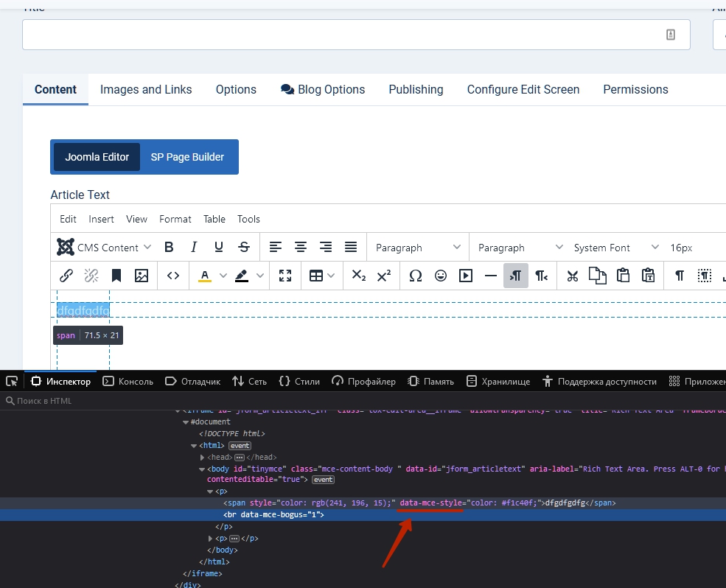This screenshot has height=588, width=726.
Task: Apply strikethrough formatting
Action: click(x=244, y=248)
